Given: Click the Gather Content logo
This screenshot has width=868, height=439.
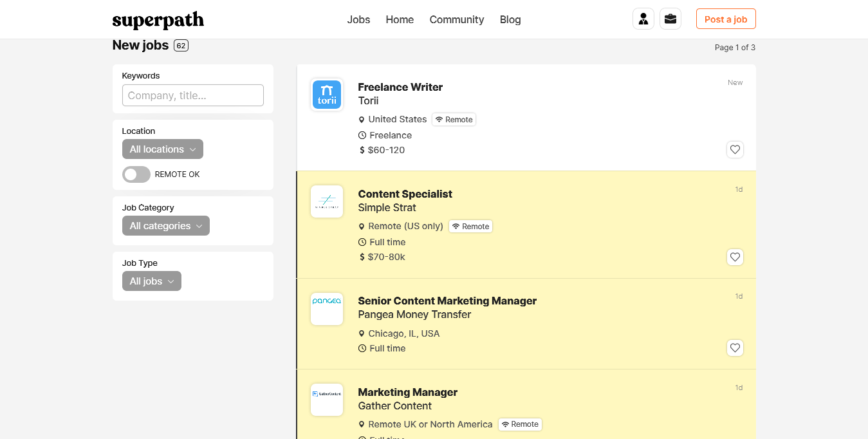Looking at the screenshot, I should pos(327,400).
